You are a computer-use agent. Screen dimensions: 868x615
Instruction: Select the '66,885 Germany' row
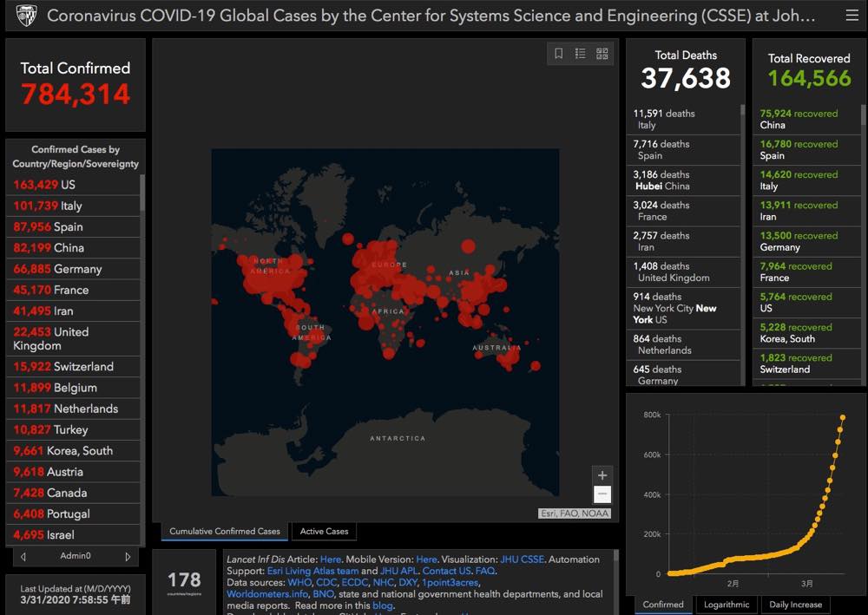[73, 269]
